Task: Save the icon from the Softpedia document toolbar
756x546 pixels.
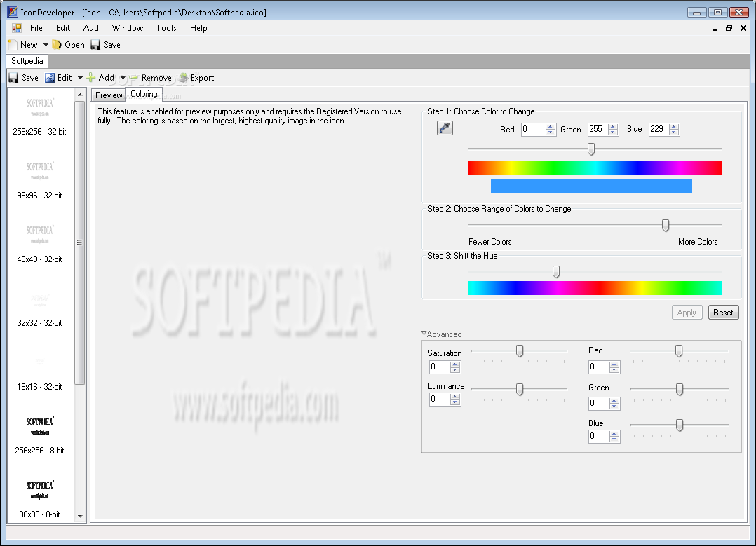Action: pos(24,78)
